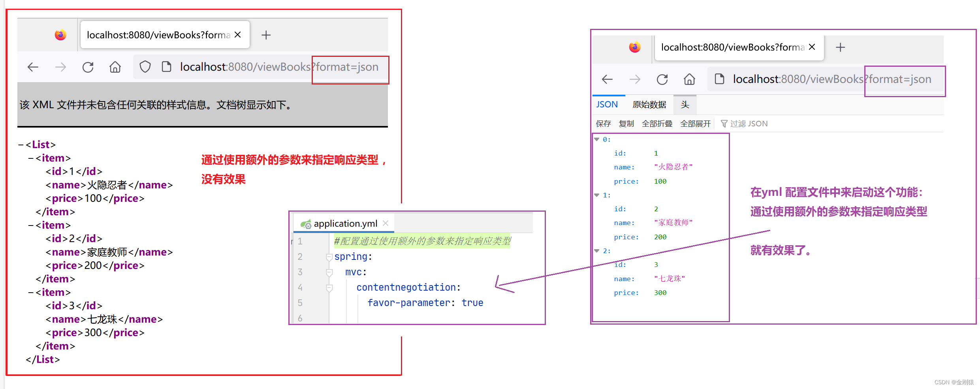
Task: Click the shield tracking protection icon
Action: [x=145, y=67]
